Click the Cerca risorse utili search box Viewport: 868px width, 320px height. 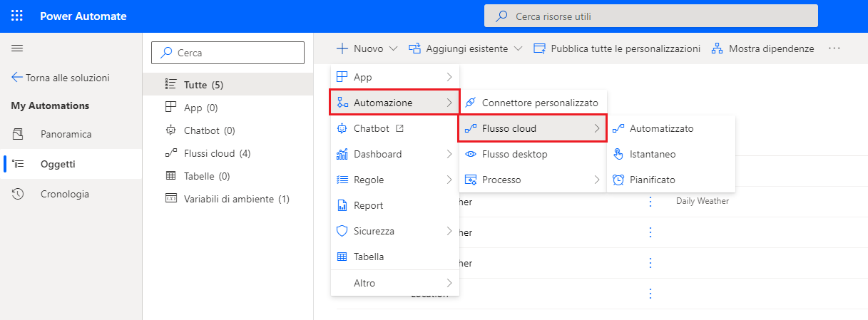650,16
